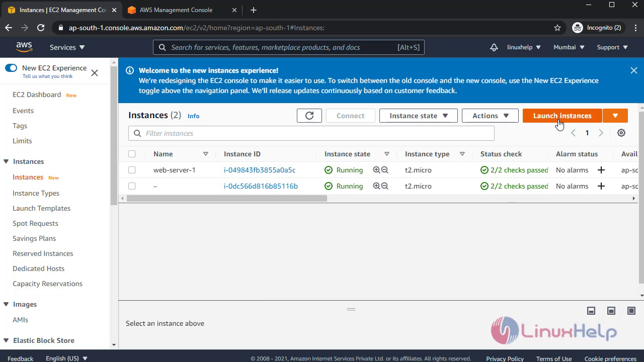644x362 pixels.
Task: Click horizontal scrollbar of instances table
Action: 226,198
